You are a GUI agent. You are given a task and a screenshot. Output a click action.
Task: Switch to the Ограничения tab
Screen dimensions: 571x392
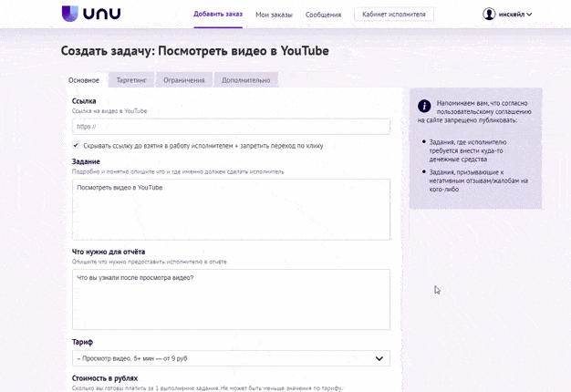coord(184,80)
